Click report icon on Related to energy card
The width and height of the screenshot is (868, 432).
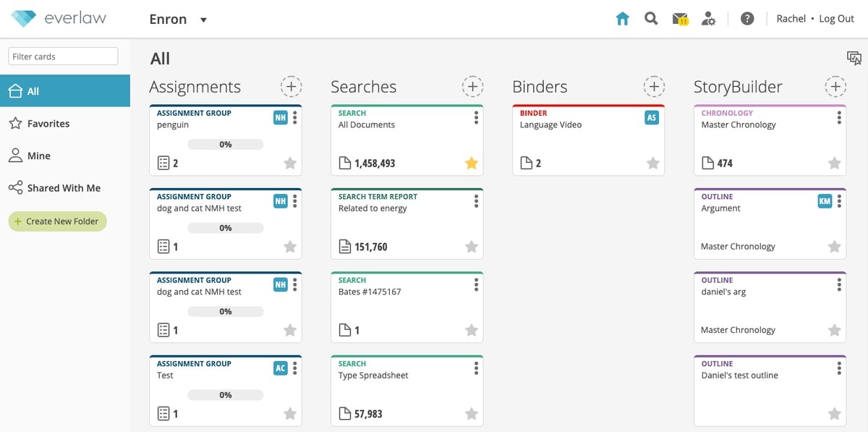coord(345,247)
